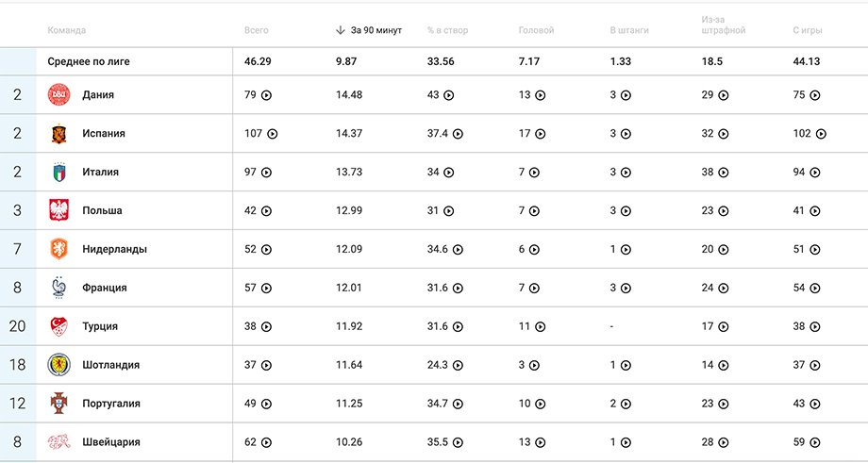Screen dimensions: 868x463
Task: Play Denmark's 79 total shots video
Action: pos(266,95)
